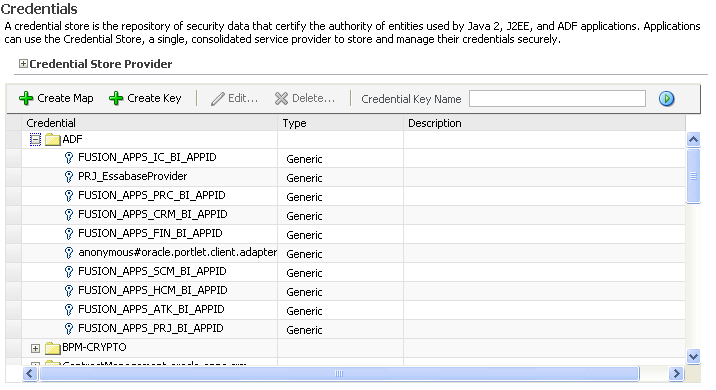Image resolution: width=716 pixels, height=390 pixels.
Task: Select the BPM-CRYPTO folder icon
Action: click(53, 348)
